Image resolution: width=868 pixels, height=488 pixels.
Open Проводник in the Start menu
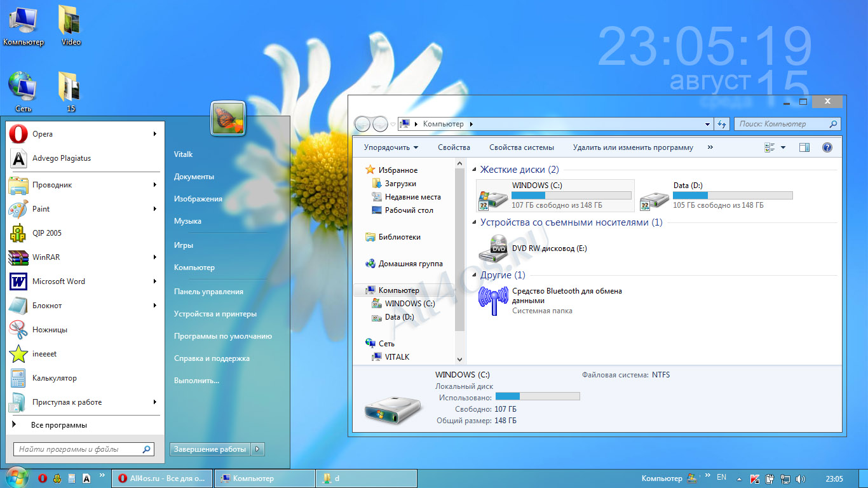85,185
